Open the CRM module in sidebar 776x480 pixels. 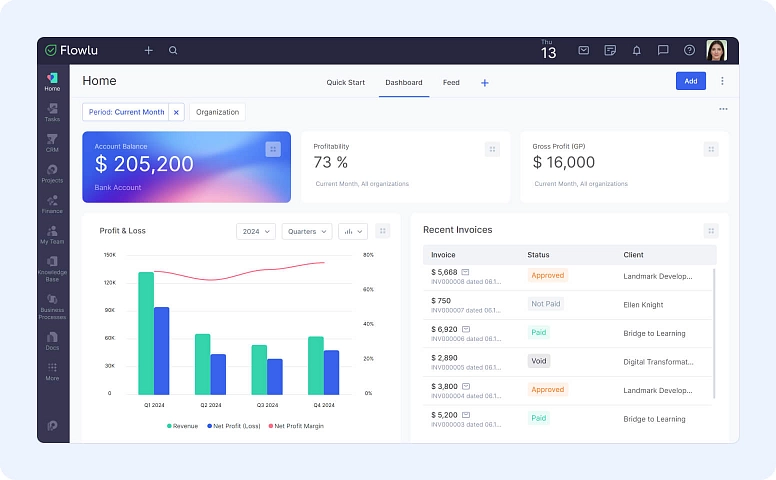coord(52,142)
